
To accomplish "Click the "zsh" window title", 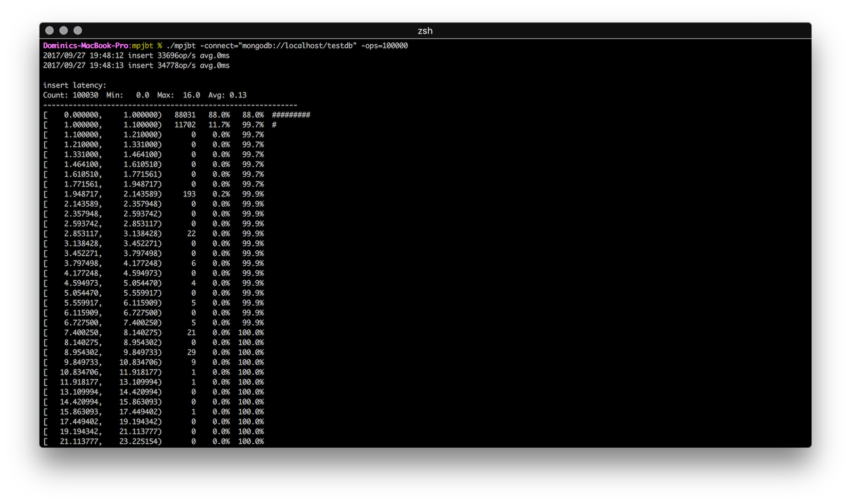I will [x=425, y=31].
